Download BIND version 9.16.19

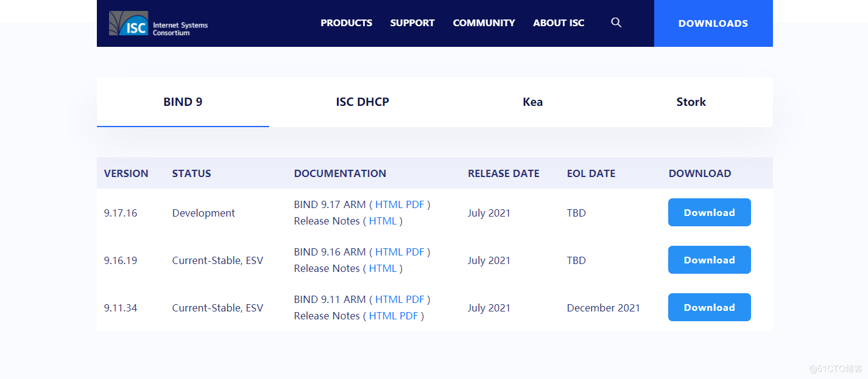click(710, 260)
